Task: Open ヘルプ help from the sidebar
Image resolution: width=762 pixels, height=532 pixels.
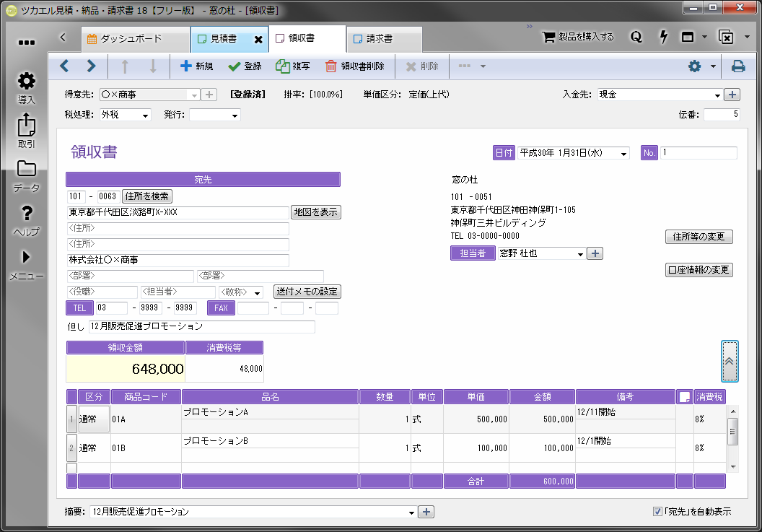Action: (26, 217)
